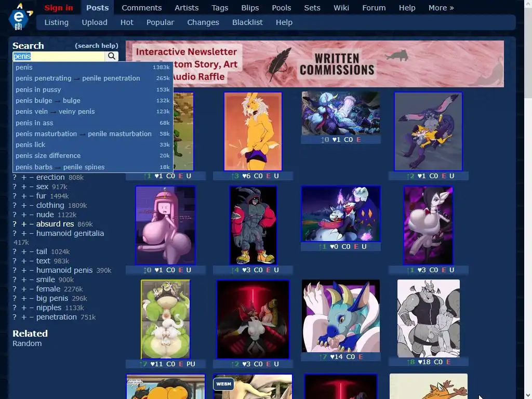
Task: Open the Artists page
Action: (187, 8)
